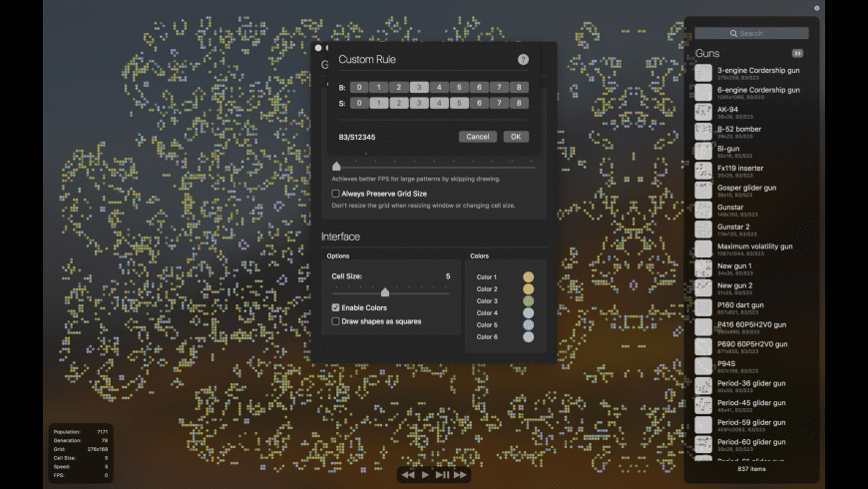Open the Color 1 swatch
The image size is (868, 489).
click(528, 276)
